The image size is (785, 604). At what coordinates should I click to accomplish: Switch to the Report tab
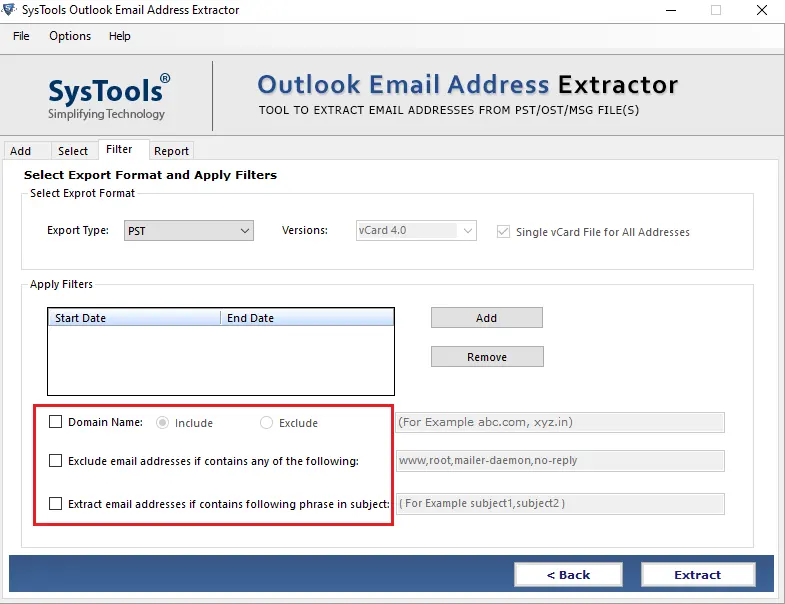click(x=171, y=151)
